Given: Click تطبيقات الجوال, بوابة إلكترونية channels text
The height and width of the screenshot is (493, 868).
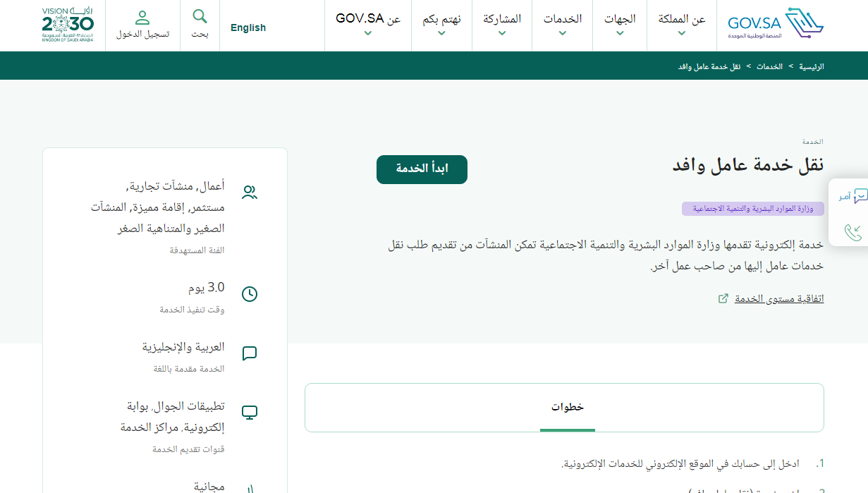Looking at the screenshot, I should (172, 417).
